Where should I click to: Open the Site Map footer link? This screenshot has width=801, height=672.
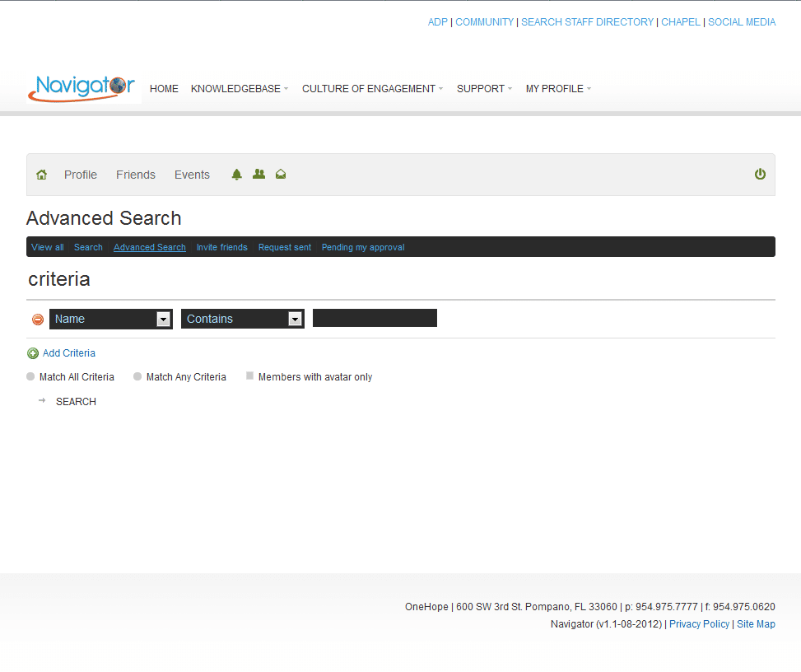(756, 624)
